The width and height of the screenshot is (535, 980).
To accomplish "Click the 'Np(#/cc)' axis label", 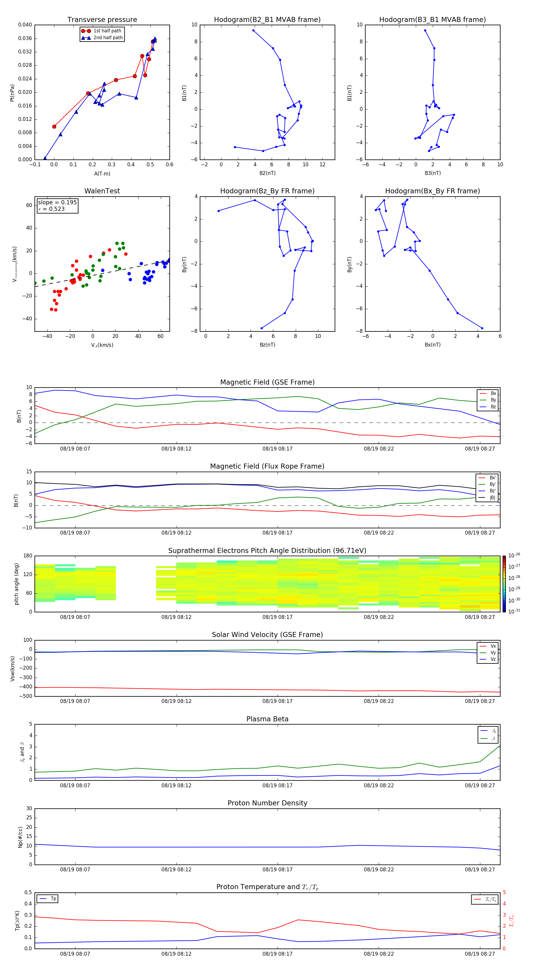I will coord(20,837).
